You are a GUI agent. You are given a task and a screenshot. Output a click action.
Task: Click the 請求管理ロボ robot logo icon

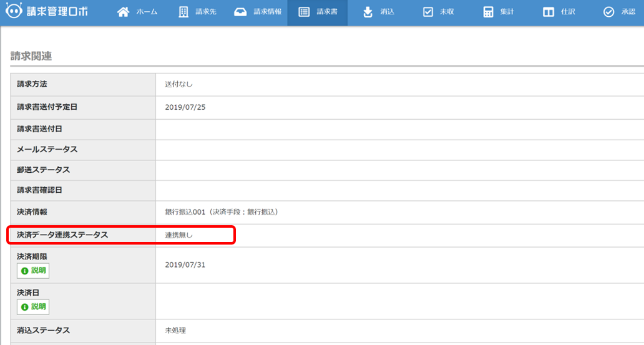14,12
